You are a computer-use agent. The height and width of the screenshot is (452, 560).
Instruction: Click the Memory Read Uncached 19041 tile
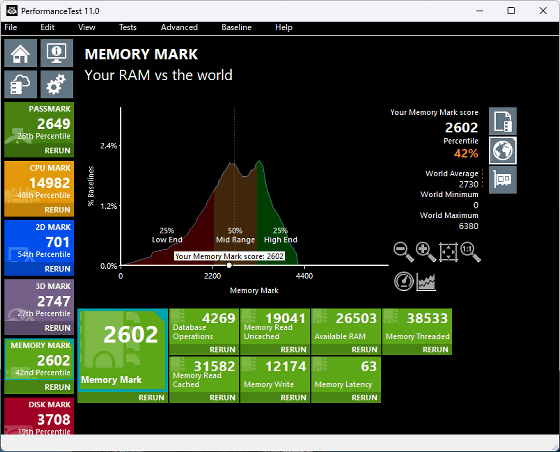point(275,327)
